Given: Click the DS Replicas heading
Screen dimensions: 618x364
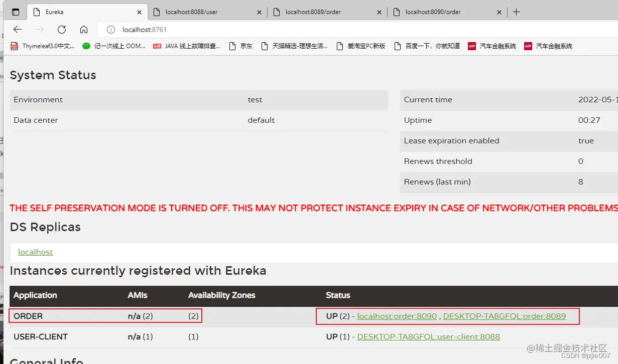Looking at the screenshot, I should click(45, 227).
